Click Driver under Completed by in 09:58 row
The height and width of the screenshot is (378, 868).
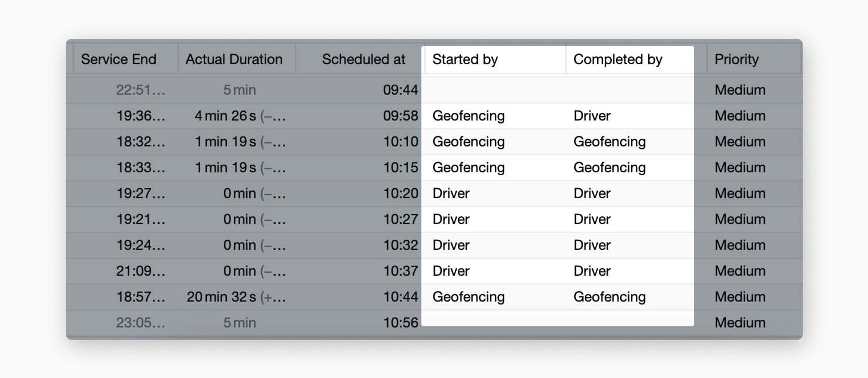(x=592, y=116)
